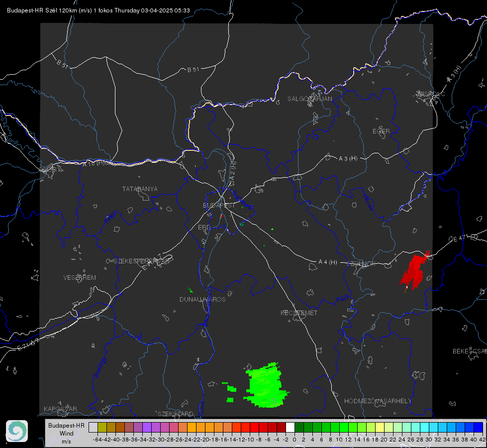Select the deep blue rightmost legend swatch
The width and height of the screenshot is (487, 448).
click(x=479, y=427)
